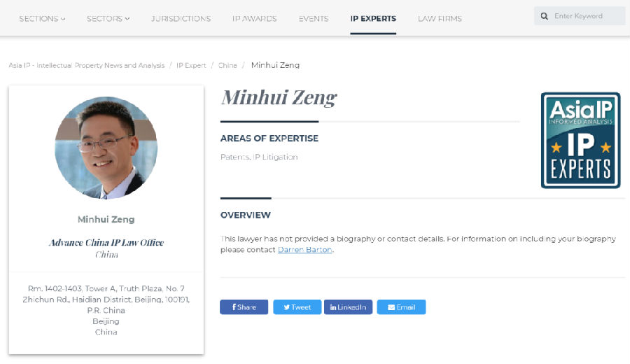Tweet this profile with Twitter button
630x364 pixels.
coord(297,307)
